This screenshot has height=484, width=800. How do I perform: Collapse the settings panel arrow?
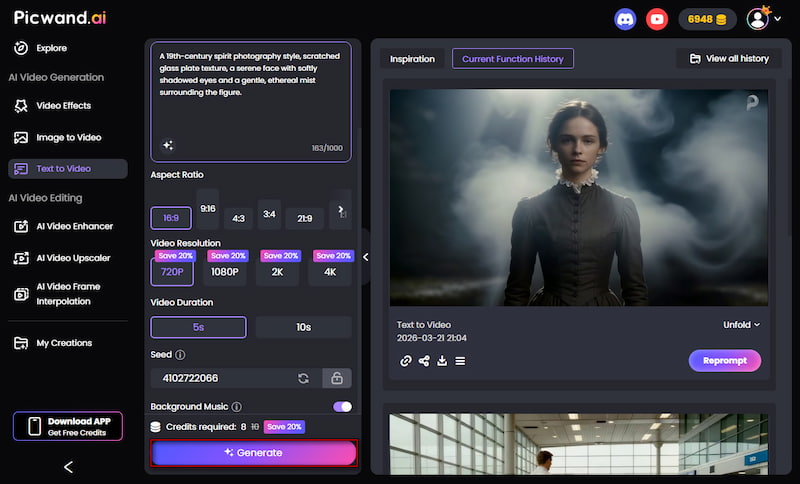[x=365, y=257]
